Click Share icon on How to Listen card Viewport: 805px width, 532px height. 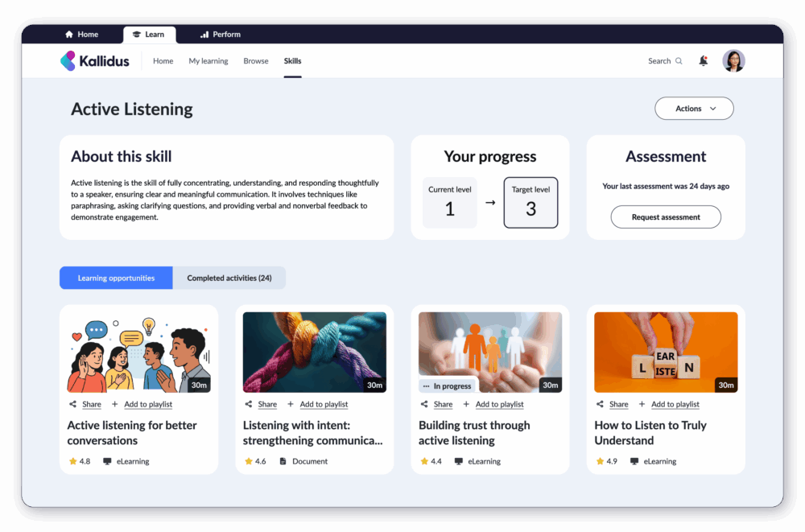coord(600,404)
